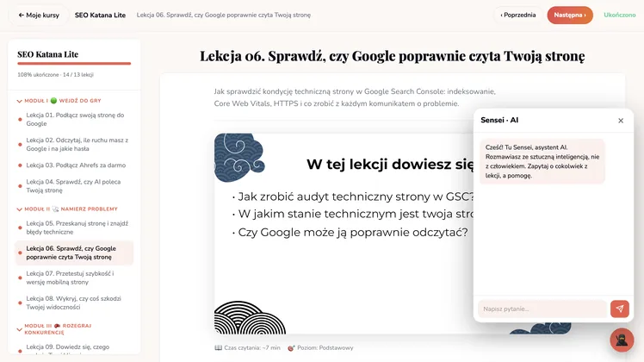Open Lekcja 09. Dowiedz się, czego
Screen dimensions: 644x362
click(x=74, y=348)
